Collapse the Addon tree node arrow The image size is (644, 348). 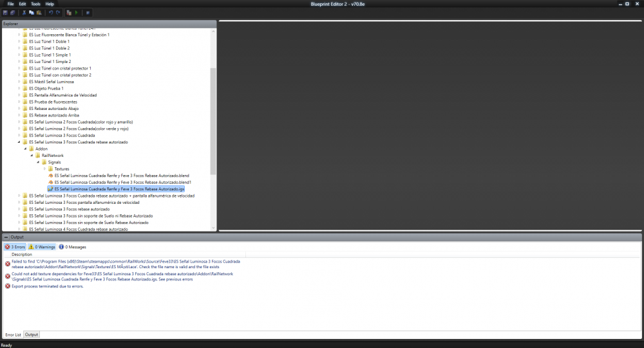tap(25, 149)
